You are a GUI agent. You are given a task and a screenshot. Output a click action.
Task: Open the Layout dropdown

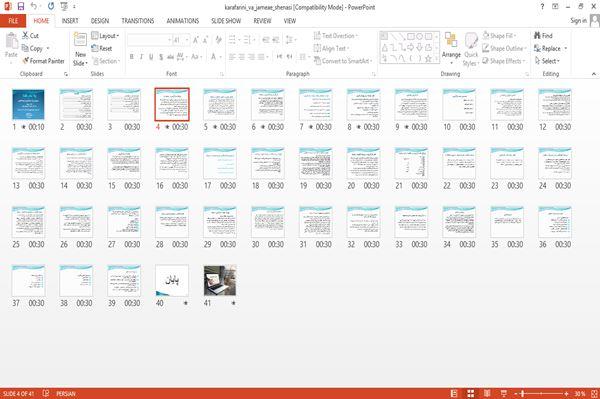pyautogui.click(x=105, y=36)
